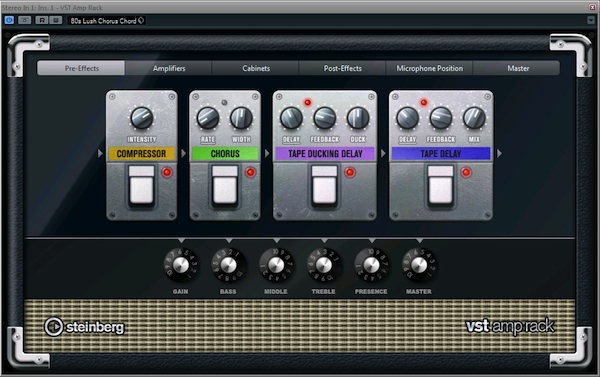600x377 pixels.
Task: Click the amp MIDDLE knob
Action: [x=276, y=265]
